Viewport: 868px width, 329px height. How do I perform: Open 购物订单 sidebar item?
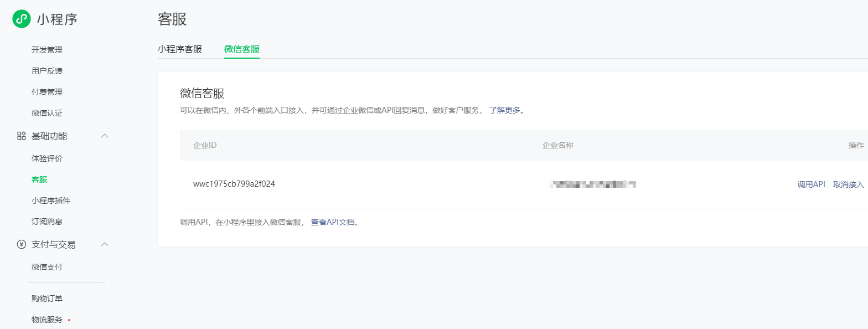coord(47,299)
